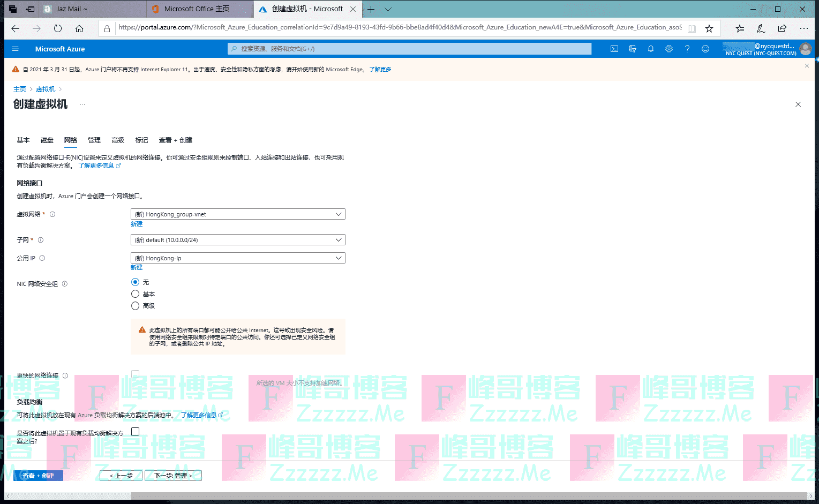Expand the 虚拟网络 dropdown

coord(238,214)
